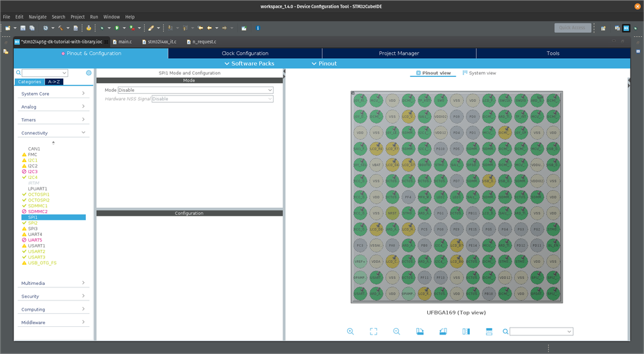Click the blue information icon
The height and width of the screenshot is (354, 644).
coord(258,28)
